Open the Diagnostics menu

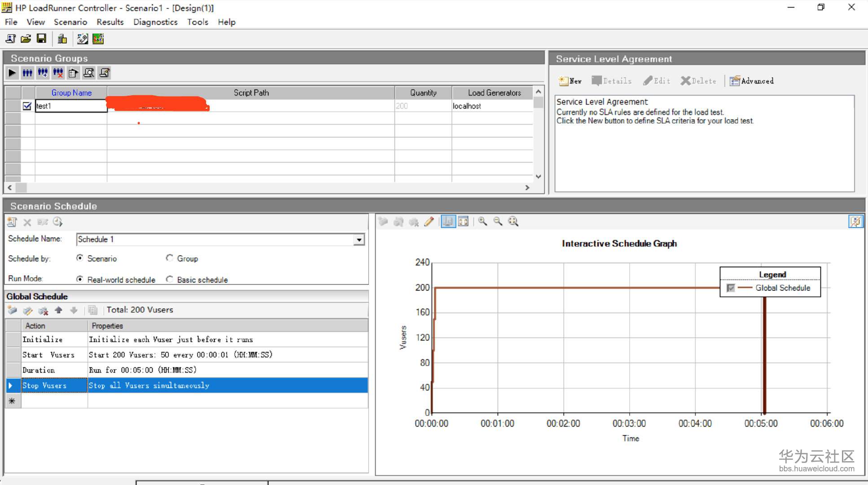point(155,22)
